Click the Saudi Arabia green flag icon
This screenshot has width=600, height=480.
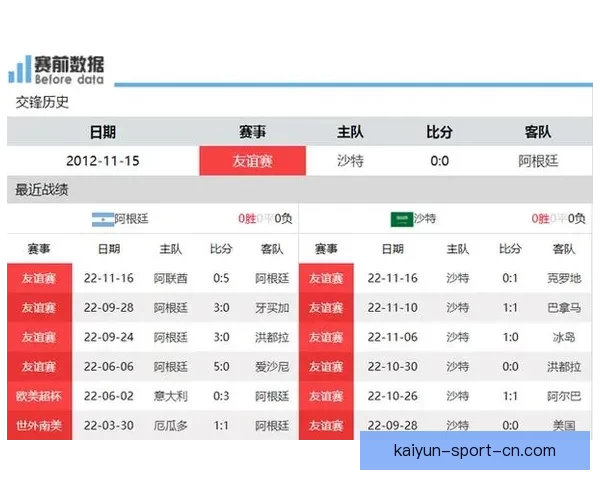coord(402,219)
